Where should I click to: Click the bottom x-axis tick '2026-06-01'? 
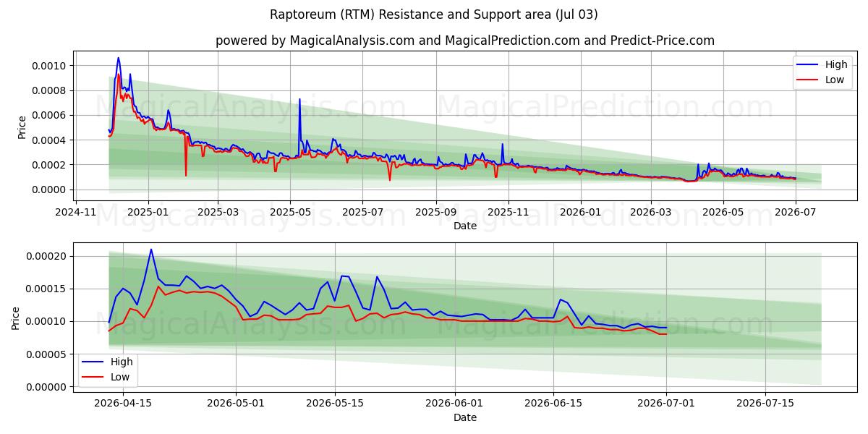[455, 404]
